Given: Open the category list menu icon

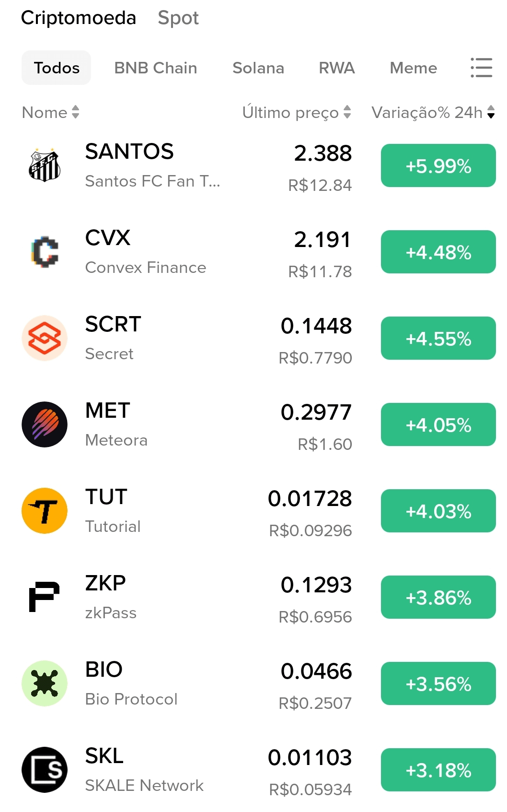Looking at the screenshot, I should (481, 68).
